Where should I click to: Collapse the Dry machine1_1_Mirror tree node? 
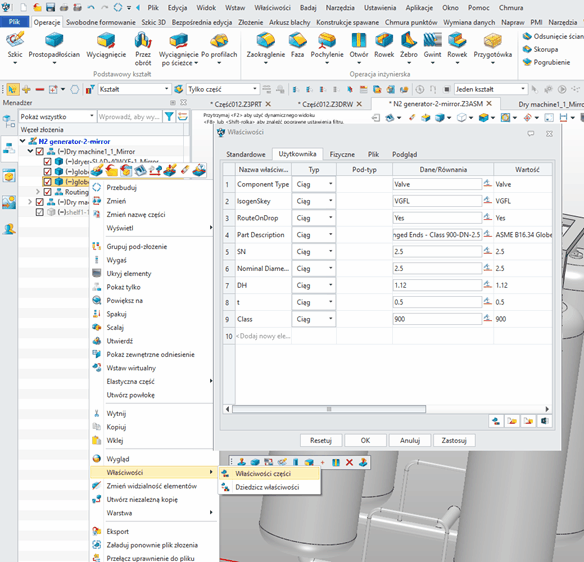point(31,151)
